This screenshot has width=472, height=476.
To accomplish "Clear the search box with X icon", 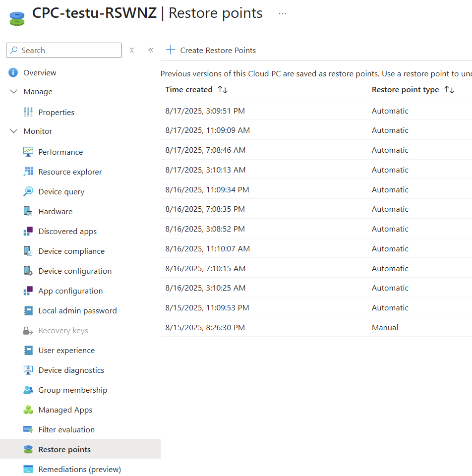I will (132, 50).
